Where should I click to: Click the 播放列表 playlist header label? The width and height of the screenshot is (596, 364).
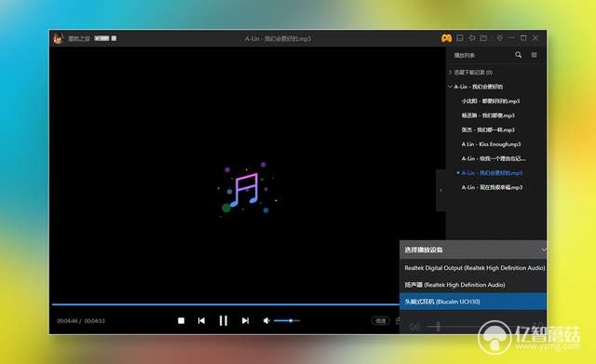click(x=464, y=56)
